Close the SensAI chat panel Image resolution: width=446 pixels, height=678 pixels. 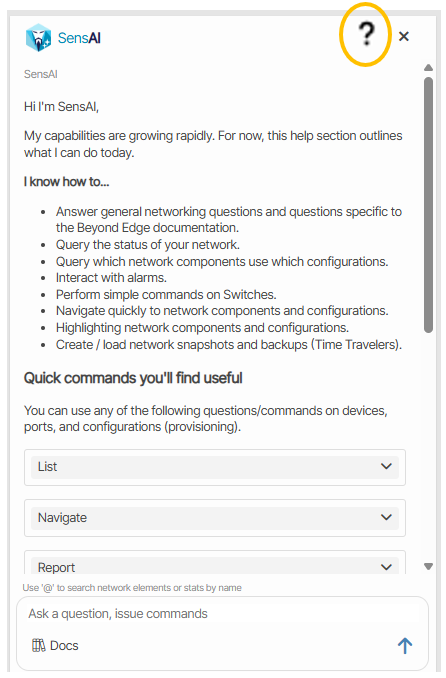tap(404, 36)
